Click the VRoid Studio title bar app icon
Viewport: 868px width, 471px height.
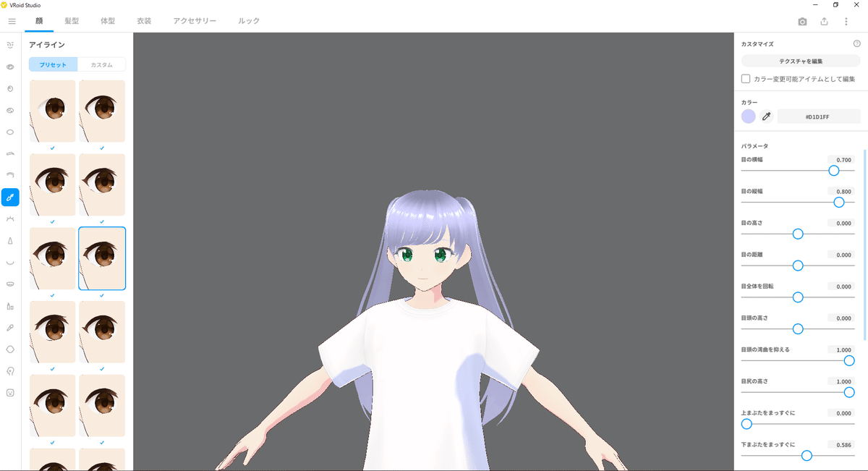pyautogui.click(x=4, y=4)
